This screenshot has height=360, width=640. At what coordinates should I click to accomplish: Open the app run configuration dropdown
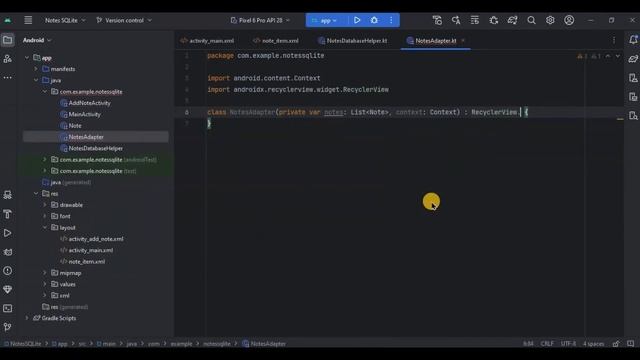point(325,20)
